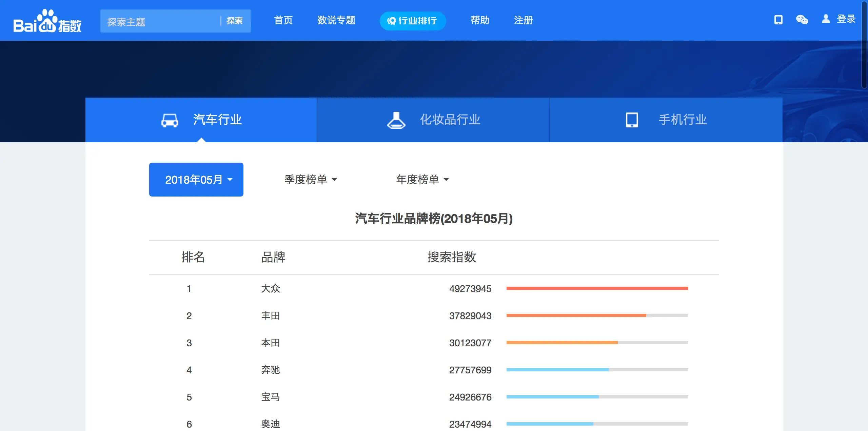
Task: Click the car icon in 汽车行业 tab
Action: click(170, 120)
